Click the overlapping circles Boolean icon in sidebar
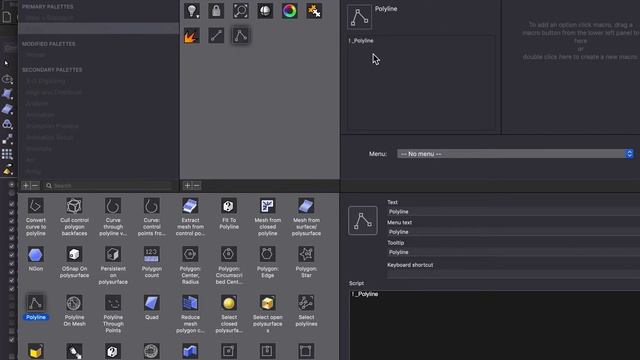Image resolution: width=640 pixels, height=360 pixels. tap(7, 124)
